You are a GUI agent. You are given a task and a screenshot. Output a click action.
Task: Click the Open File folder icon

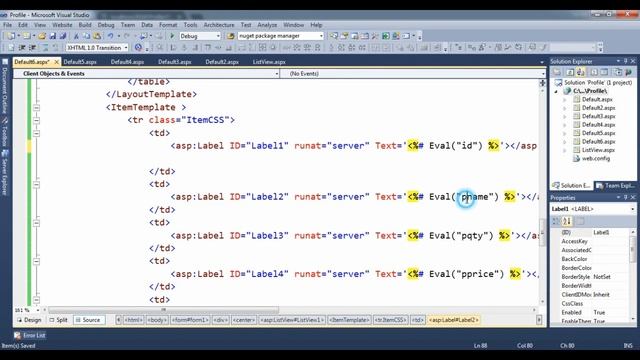42,36
